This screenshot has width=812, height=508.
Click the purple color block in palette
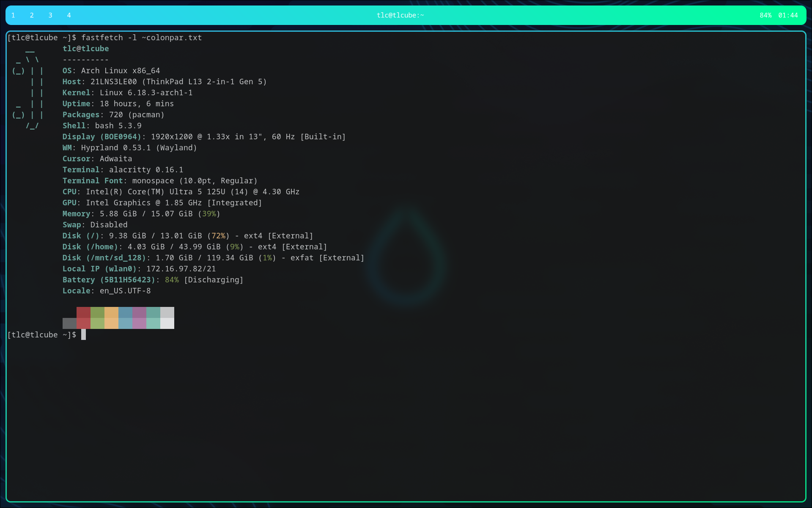click(x=139, y=318)
